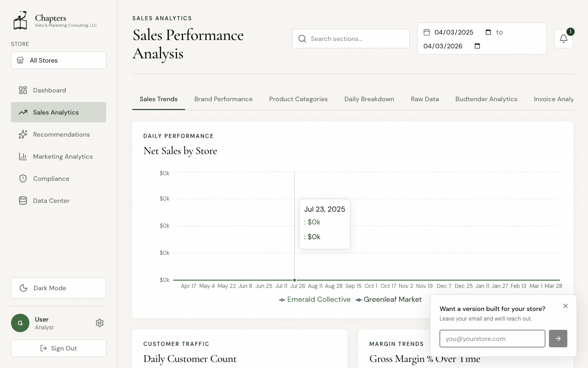Viewport: 588px width, 368px height.
Task: Open user settings with the gear icon
Action: pyautogui.click(x=100, y=323)
